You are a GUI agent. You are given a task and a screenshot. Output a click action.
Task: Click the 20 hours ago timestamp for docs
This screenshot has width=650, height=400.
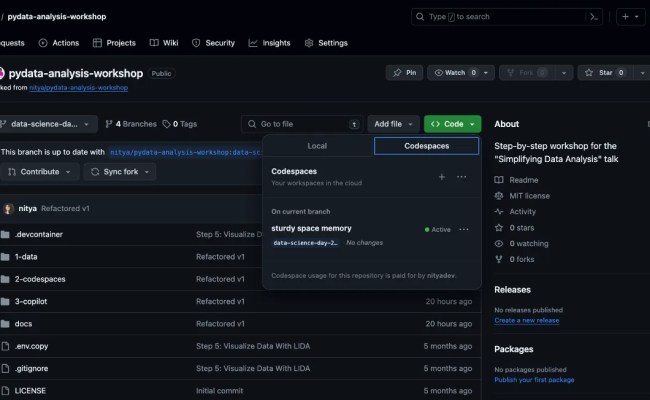pyautogui.click(x=449, y=324)
